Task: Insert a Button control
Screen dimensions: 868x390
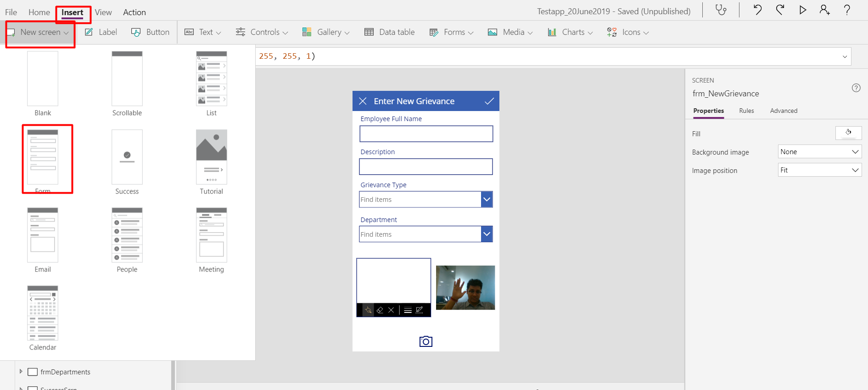Action: pyautogui.click(x=150, y=32)
